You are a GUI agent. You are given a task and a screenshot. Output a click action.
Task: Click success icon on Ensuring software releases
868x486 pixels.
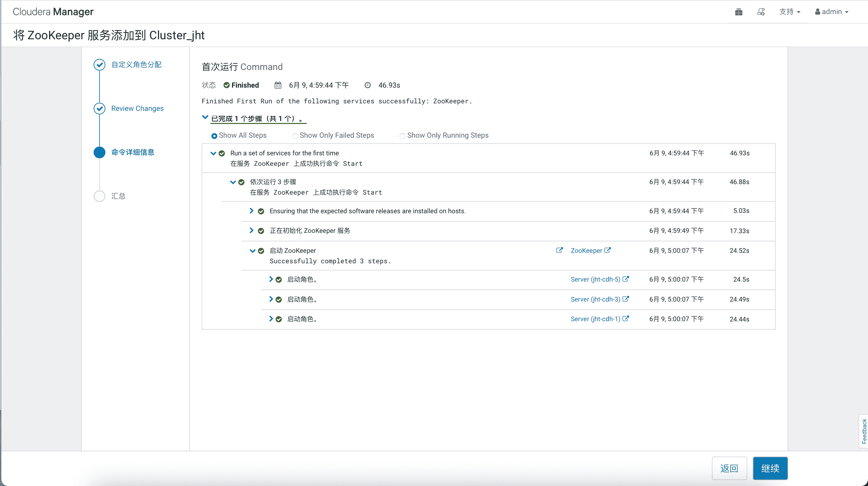pyautogui.click(x=261, y=211)
